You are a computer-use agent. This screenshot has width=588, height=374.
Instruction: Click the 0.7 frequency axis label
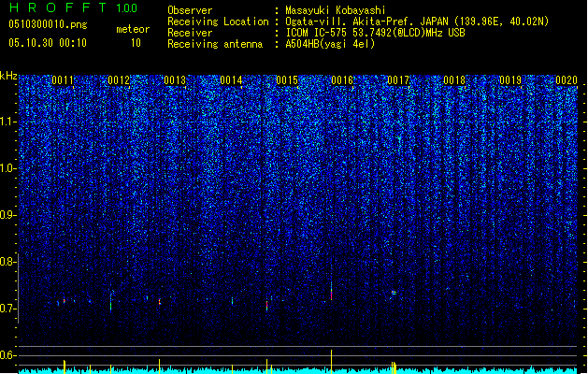point(7,309)
